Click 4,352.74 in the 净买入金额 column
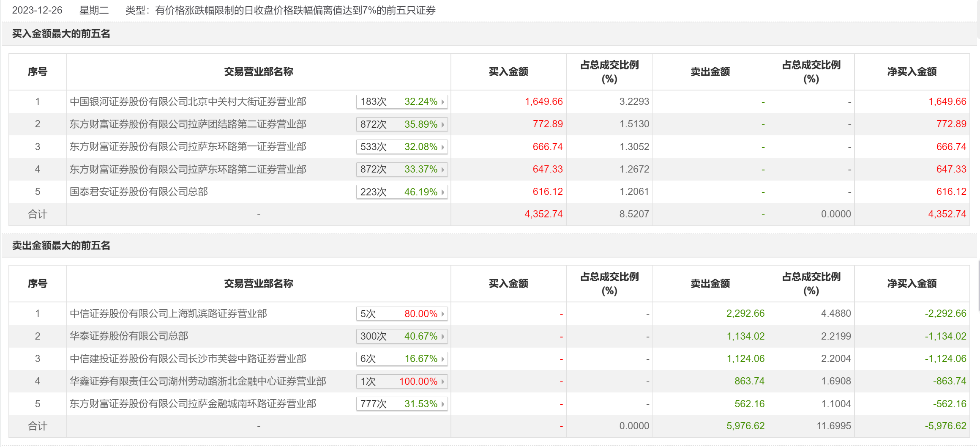Image resolution: width=980 pixels, height=447 pixels. coord(947,214)
